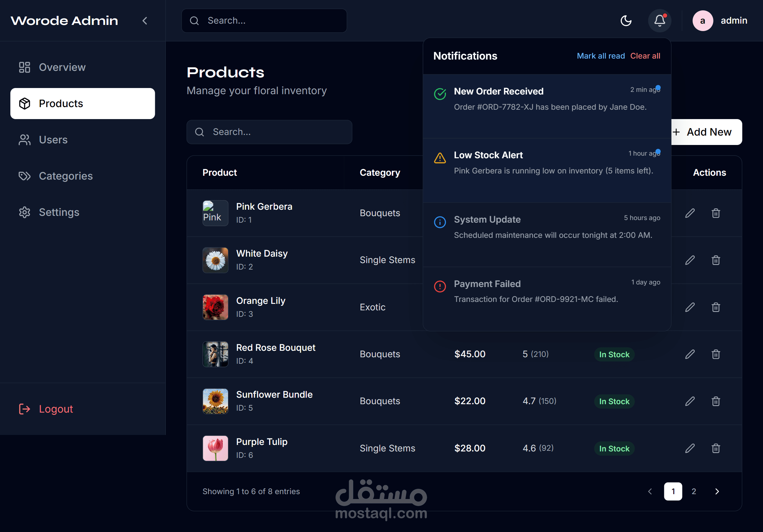
Task: Switch to page 2 of products
Action: pyautogui.click(x=694, y=491)
